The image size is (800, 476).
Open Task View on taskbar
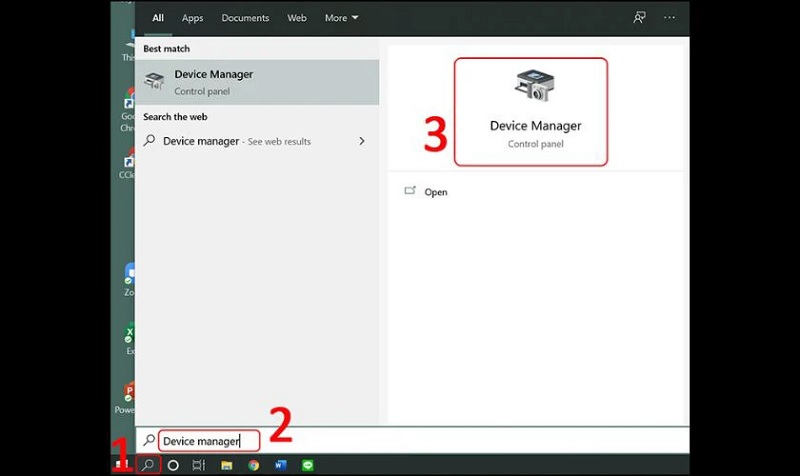198,465
